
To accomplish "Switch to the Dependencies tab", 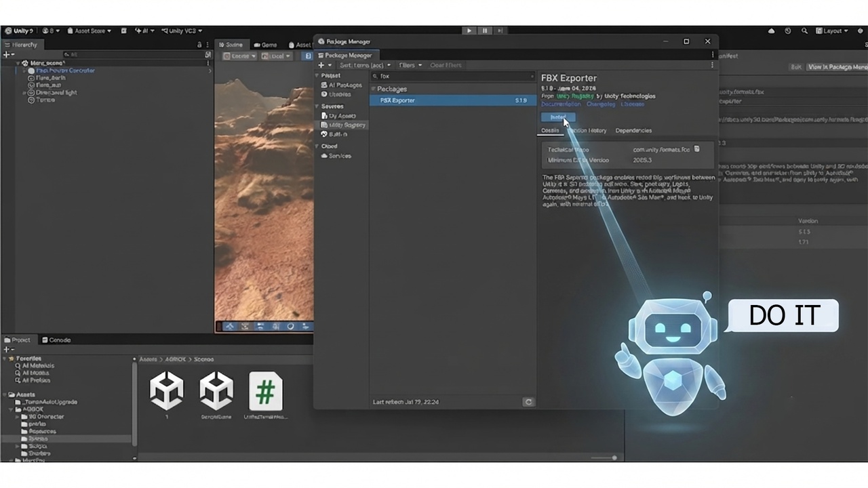I will [633, 130].
